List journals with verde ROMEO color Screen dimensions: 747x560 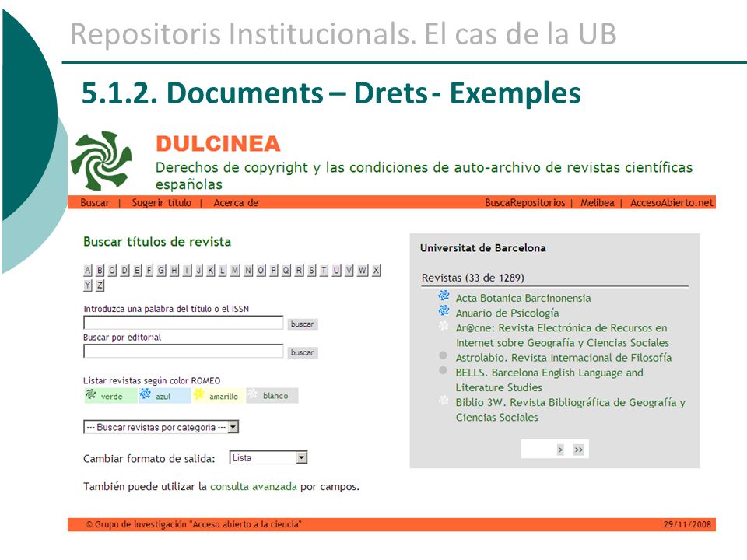click(x=110, y=396)
